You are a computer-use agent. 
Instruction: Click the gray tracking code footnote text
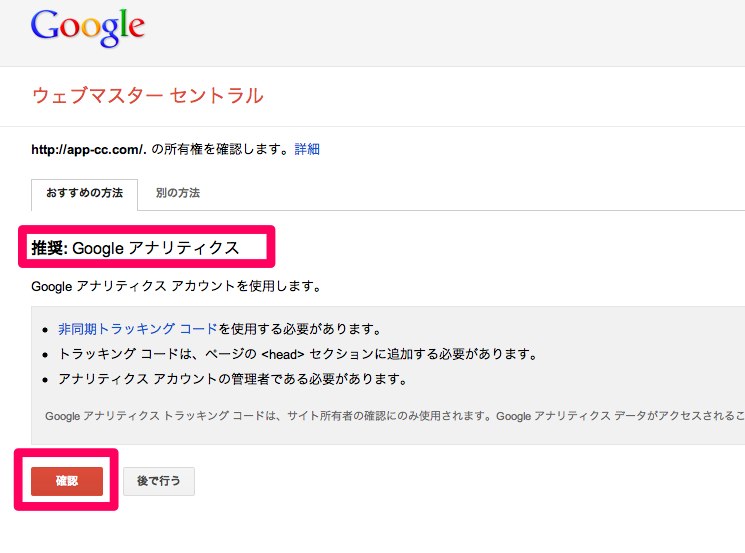[395, 416]
